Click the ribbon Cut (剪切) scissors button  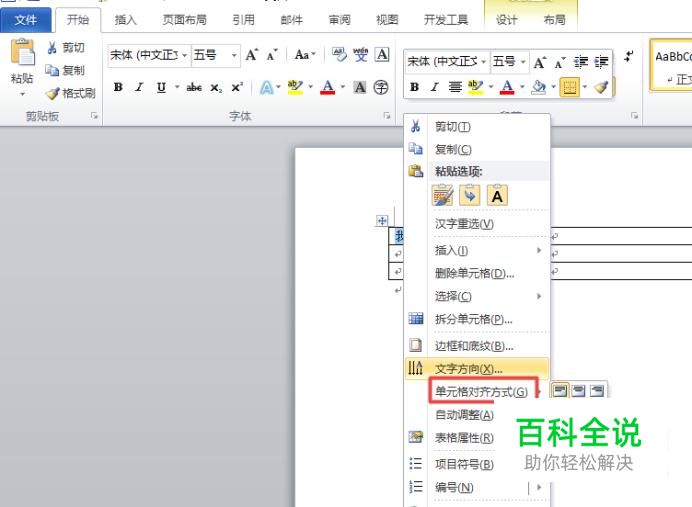[x=66, y=48]
